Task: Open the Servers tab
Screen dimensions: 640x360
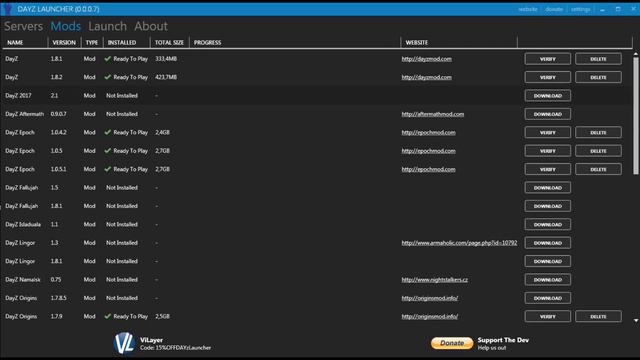Action: [23, 26]
